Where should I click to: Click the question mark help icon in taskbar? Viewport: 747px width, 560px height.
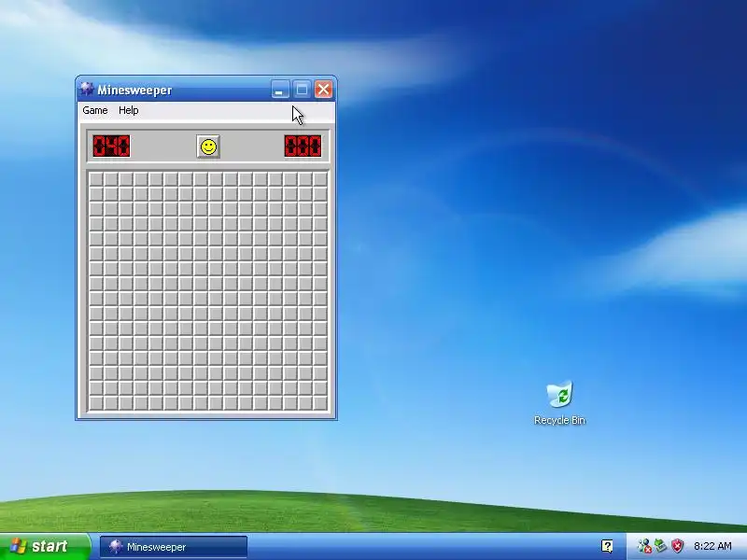(x=607, y=546)
